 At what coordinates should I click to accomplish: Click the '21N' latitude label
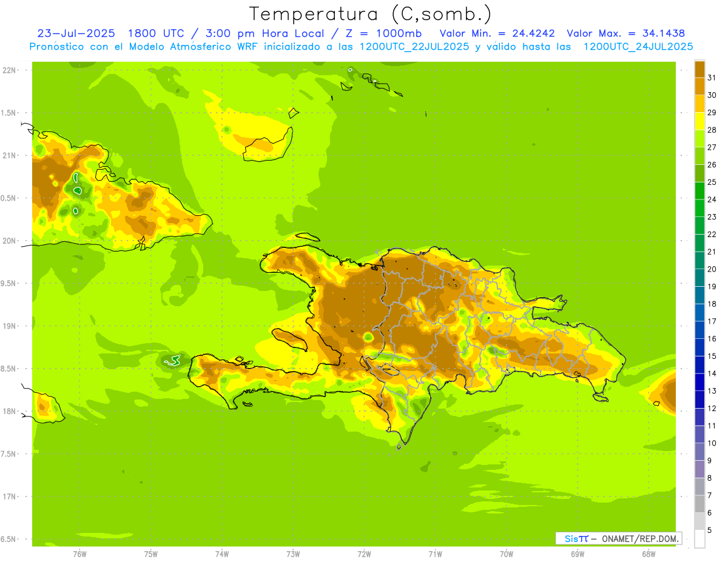point(10,155)
